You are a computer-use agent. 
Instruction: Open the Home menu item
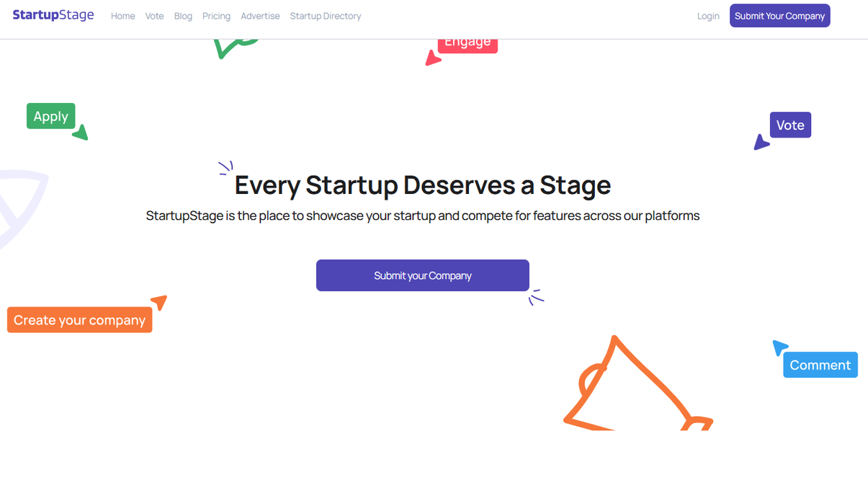pos(122,16)
